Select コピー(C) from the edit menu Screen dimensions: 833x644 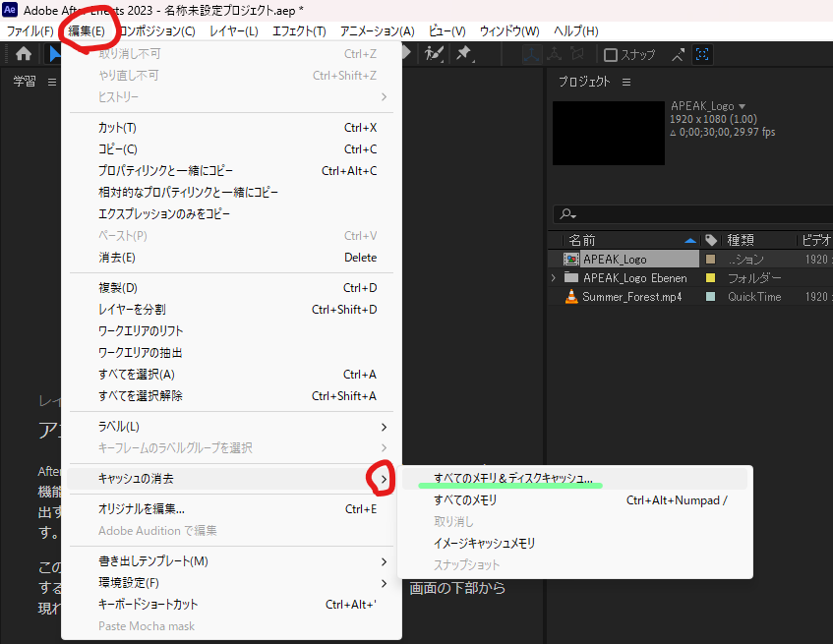tap(232, 149)
